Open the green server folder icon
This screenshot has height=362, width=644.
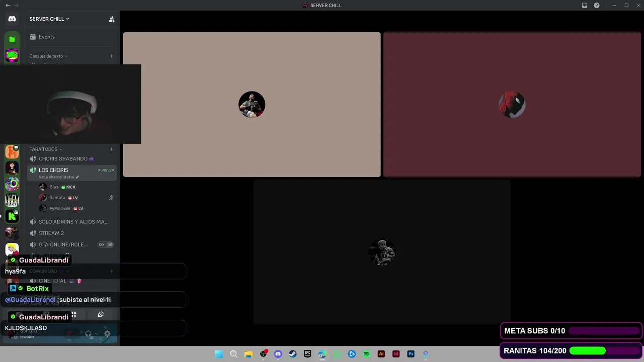(12, 39)
